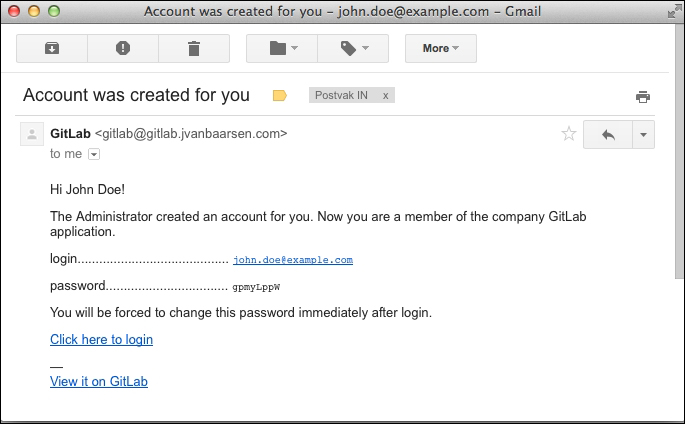This screenshot has width=685, height=424.
Task: Open 'View it on GitLab' link
Action: pos(98,381)
